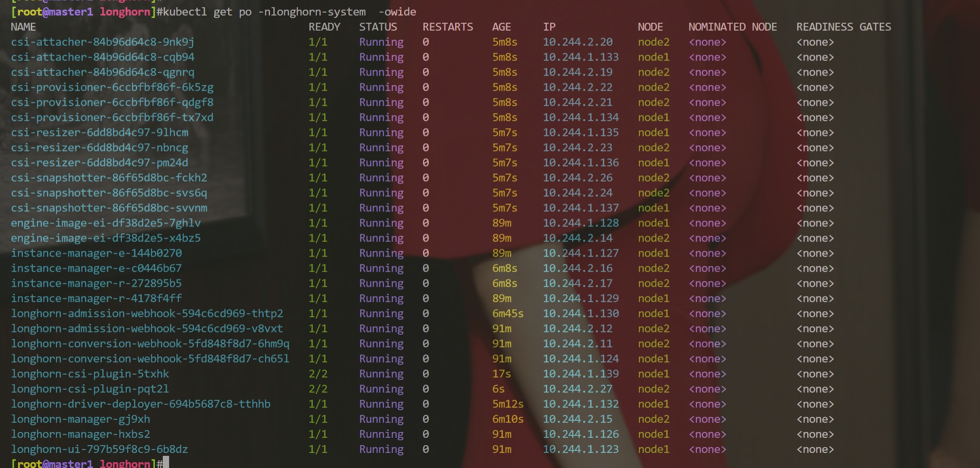The image size is (980, 468).
Task: Select IP address 10.244.2.14
Action: point(578,239)
